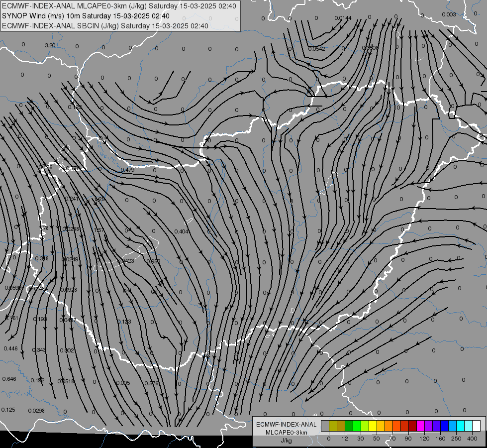Pick the sky blue legend swatch
This screenshot has height=448, width=487.
[453, 426]
